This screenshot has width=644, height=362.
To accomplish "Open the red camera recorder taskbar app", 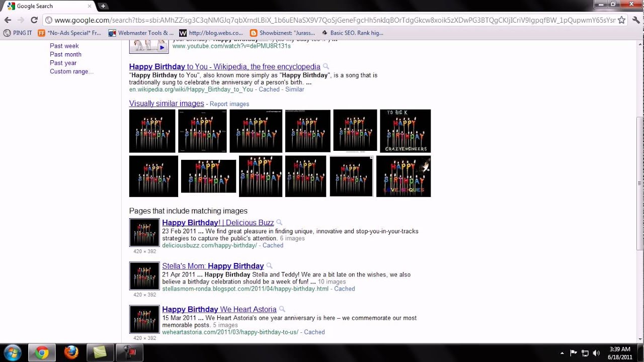I will 129,353.
